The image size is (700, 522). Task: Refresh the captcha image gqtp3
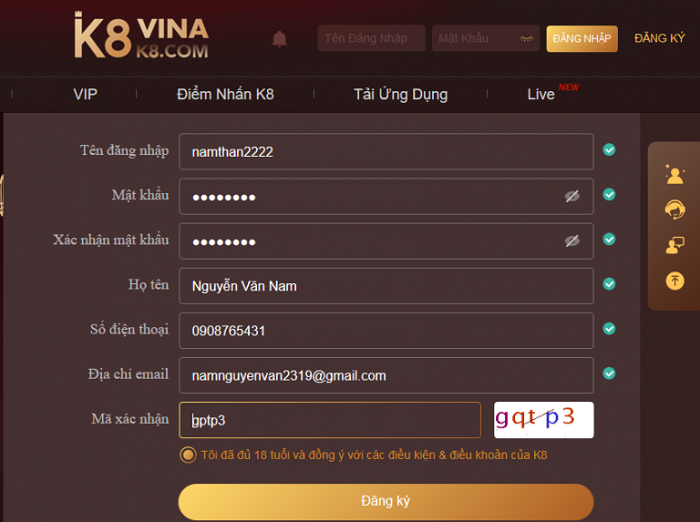[543, 420]
